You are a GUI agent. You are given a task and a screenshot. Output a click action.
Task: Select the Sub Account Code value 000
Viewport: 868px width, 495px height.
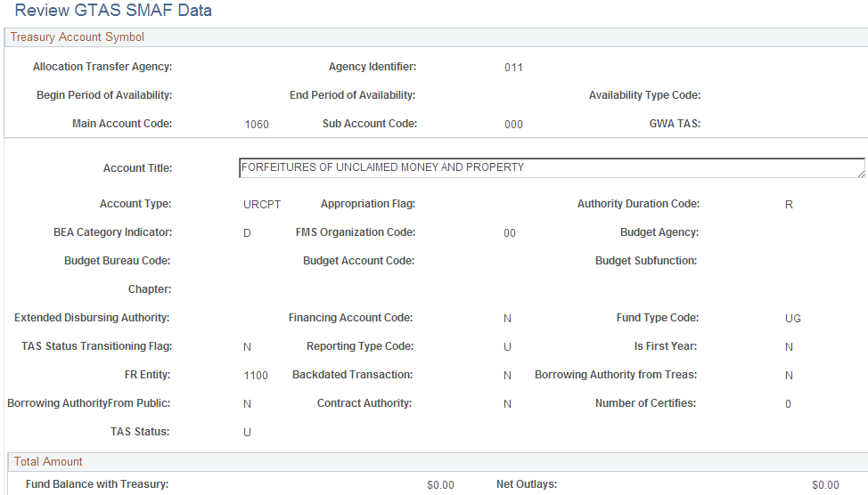coord(513,125)
